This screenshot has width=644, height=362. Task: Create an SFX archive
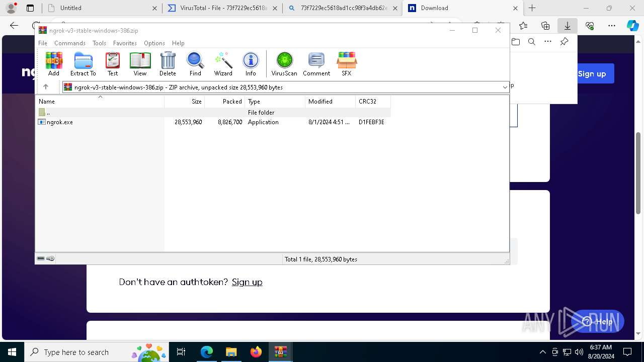[x=347, y=64]
